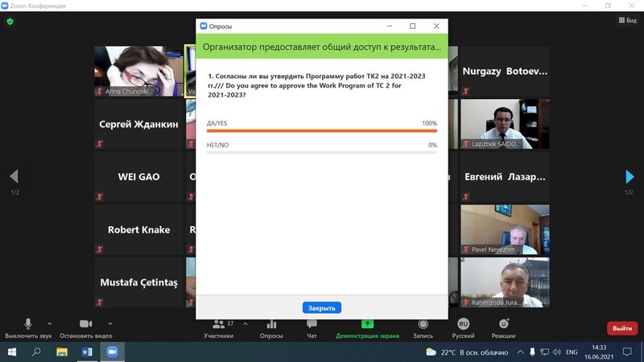Screen dimensions: 644x362
Task: Stop video with the camera icon
Action: [85, 323]
